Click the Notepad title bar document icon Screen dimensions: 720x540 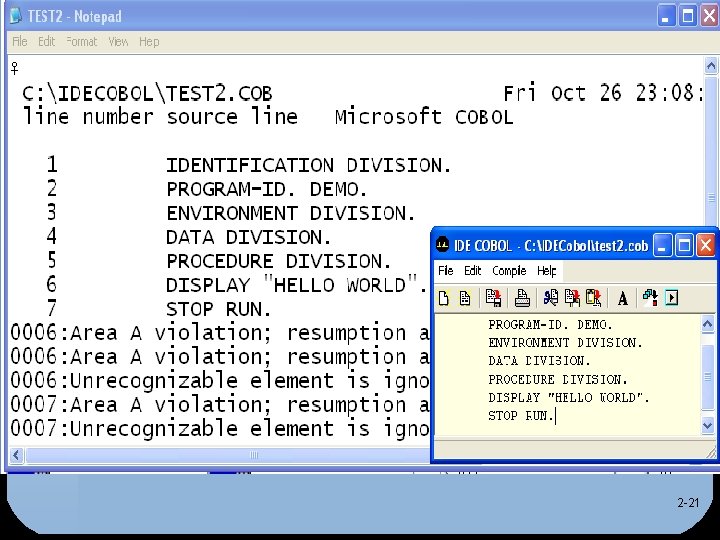pos(16,16)
